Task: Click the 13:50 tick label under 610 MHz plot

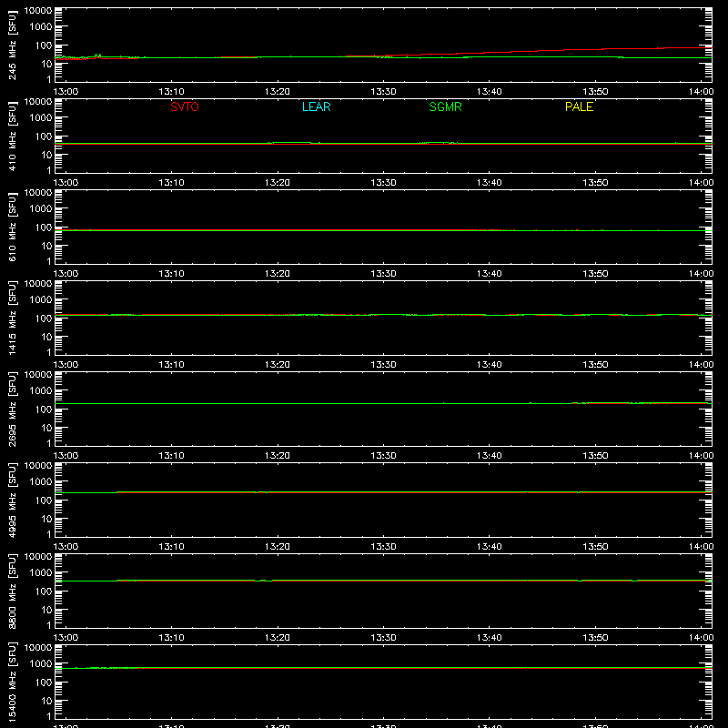Action: tap(595, 274)
